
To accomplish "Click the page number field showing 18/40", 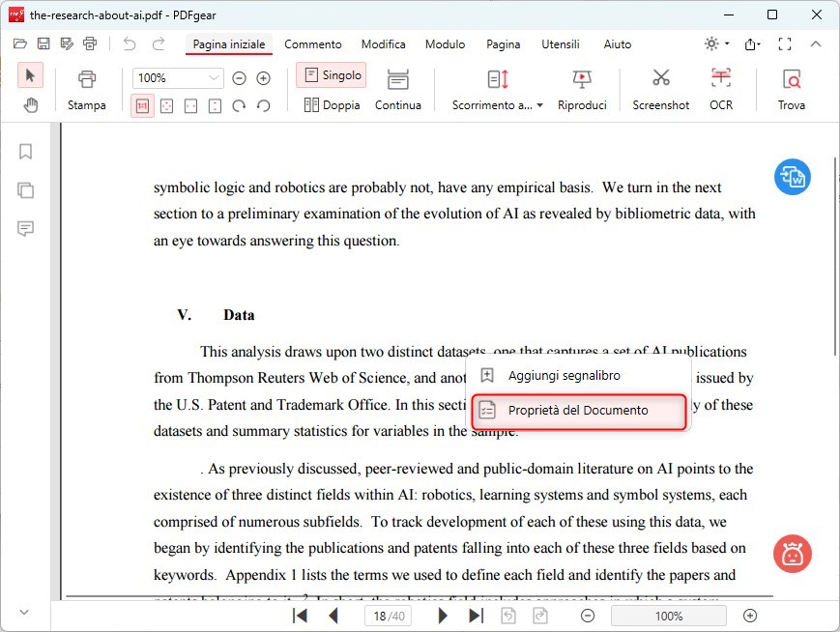I will 387,615.
